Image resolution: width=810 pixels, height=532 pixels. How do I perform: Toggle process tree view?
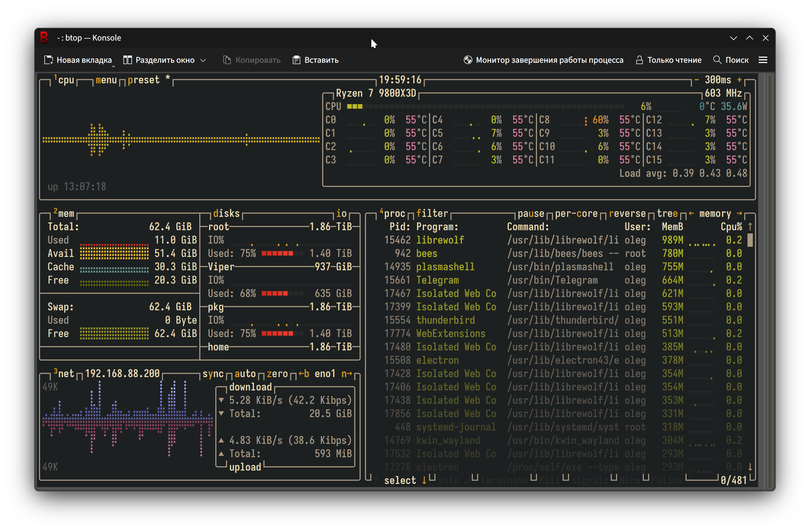pyautogui.click(x=667, y=214)
